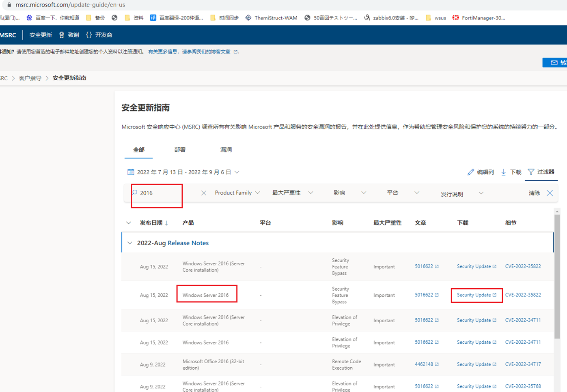Open the ThemiStruct-WAM bookmark
This screenshot has width=567, height=392.
[x=271, y=18]
